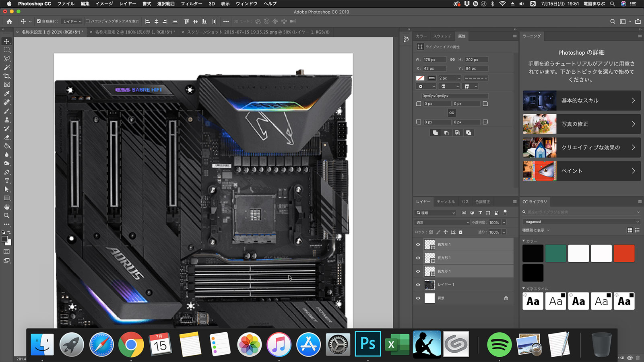Select the Move tool in the toolbox
Image resolution: width=644 pixels, height=362 pixels.
point(7,41)
